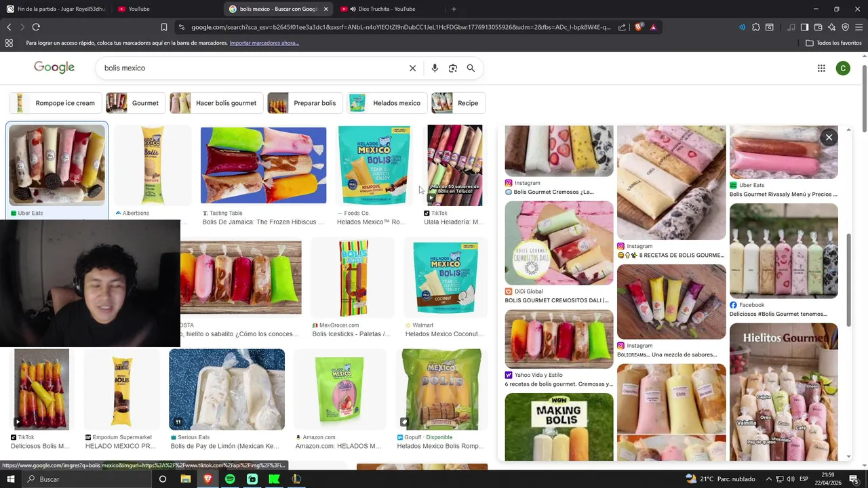This screenshot has height=488, width=868.
Task: Filter by 'Recipe' chip
Action: tap(458, 103)
